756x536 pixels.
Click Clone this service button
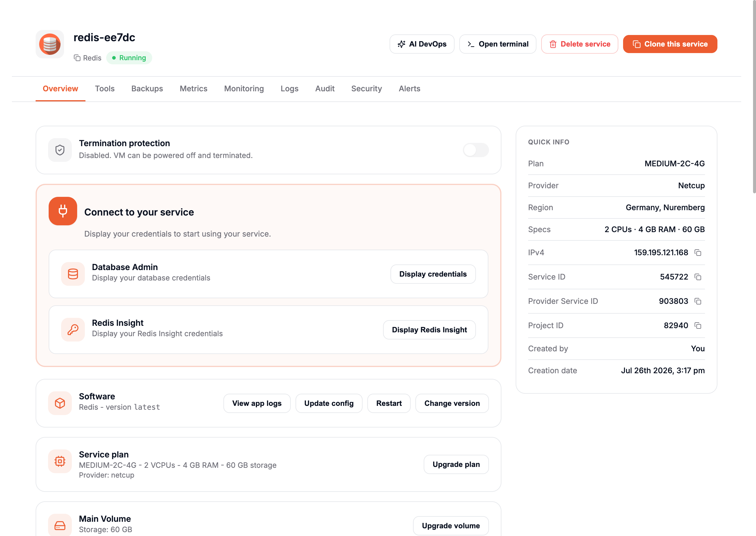(670, 44)
